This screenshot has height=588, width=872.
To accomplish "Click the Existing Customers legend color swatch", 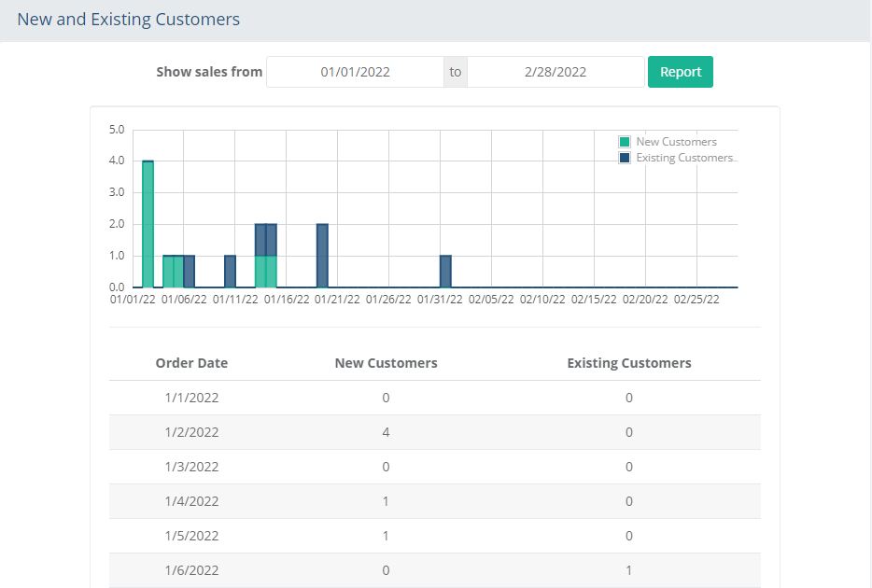I will coord(625,158).
